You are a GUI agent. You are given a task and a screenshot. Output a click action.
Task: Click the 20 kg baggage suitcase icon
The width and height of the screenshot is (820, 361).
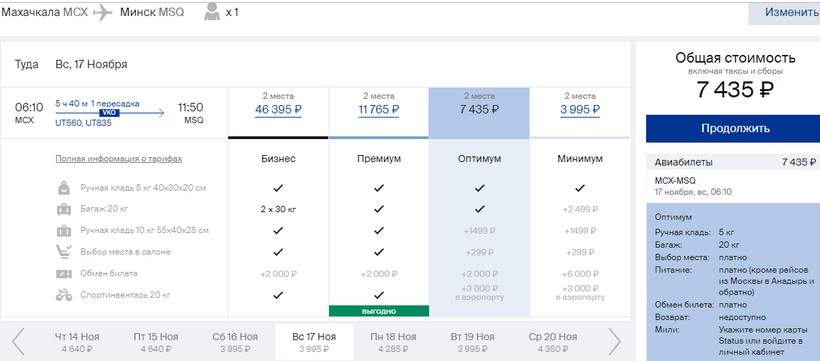[x=64, y=209]
